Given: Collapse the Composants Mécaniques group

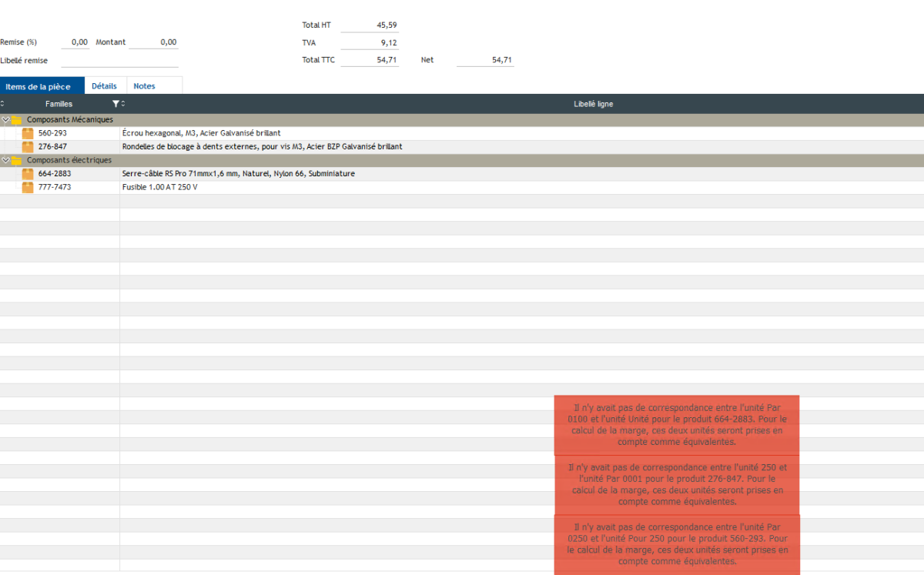Looking at the screenshot, I should coord(5,120).
